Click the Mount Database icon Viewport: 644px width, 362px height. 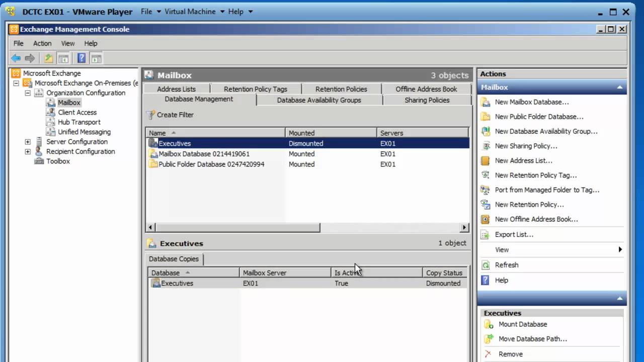pyautogui.click(x=489, y=324)
